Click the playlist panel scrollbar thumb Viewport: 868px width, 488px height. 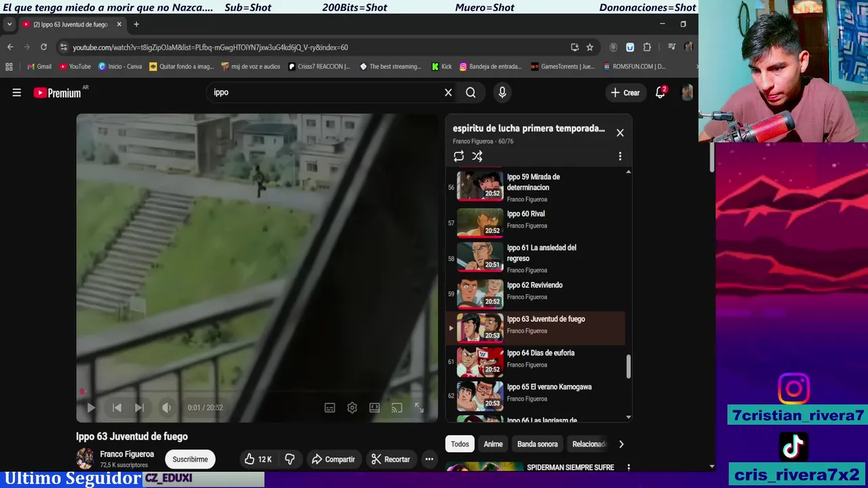628,366
